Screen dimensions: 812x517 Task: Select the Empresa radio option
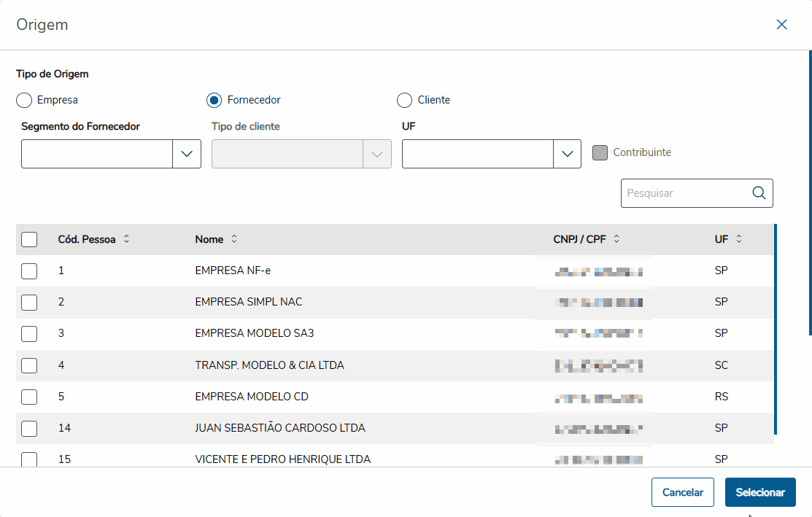24,100
